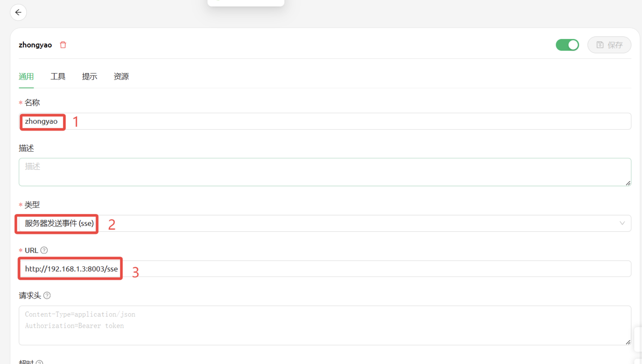The height and width of the screenshot is (364, 642).
Task: Switch to the 通用 tab
Action: [26, 76]
